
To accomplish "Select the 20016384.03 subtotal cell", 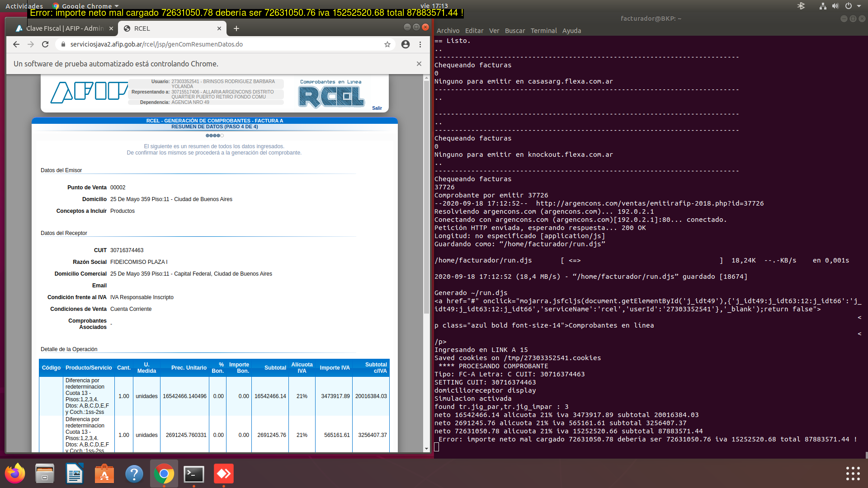I will click(371, 396).
